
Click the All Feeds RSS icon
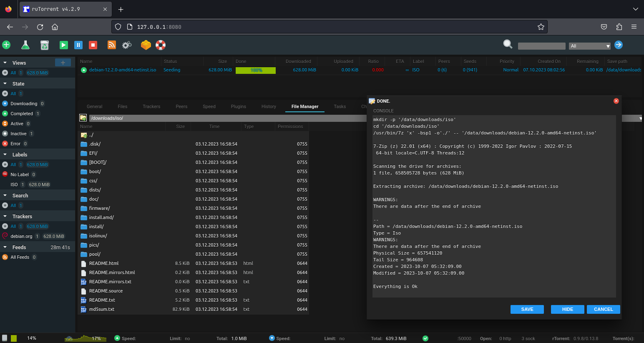click(5, 257)
